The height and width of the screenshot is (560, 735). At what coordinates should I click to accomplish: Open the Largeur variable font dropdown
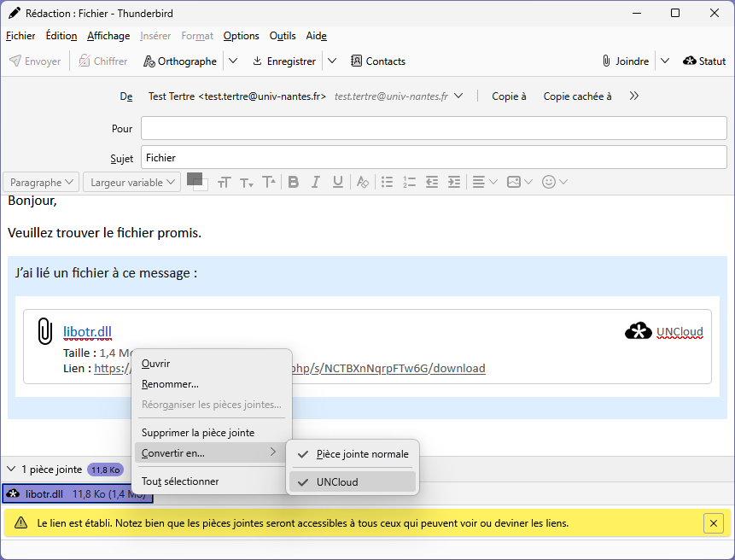click(x=131, y=182)
